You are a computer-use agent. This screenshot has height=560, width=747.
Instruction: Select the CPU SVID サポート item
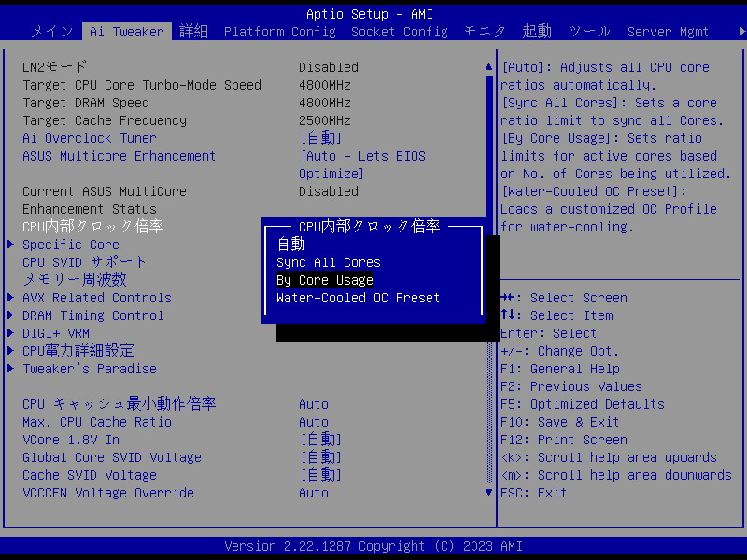click(84, 262)
